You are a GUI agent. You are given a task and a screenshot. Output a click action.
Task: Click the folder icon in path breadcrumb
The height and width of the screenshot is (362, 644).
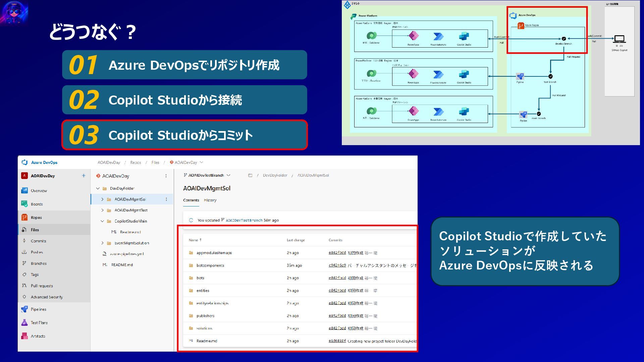click(x=250, y=175)
